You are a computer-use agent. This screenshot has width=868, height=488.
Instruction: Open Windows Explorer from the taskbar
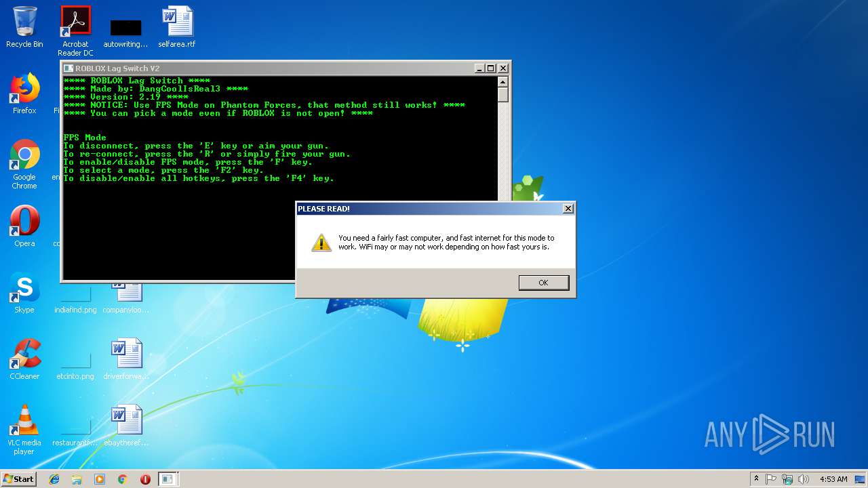click(77, 479)
